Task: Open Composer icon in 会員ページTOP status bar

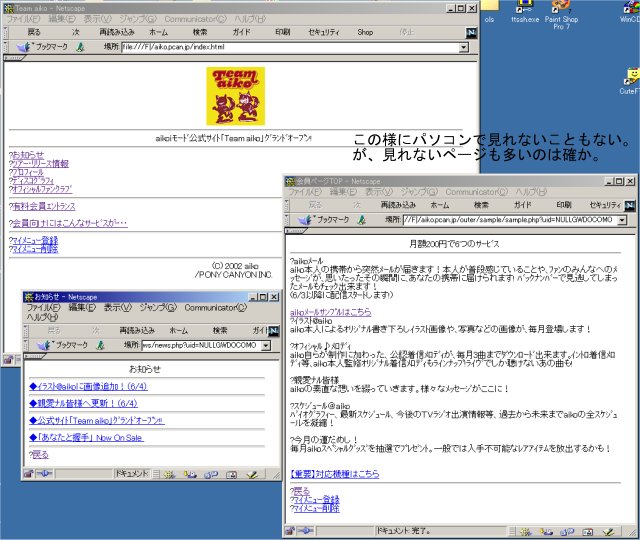Action: 609,531
